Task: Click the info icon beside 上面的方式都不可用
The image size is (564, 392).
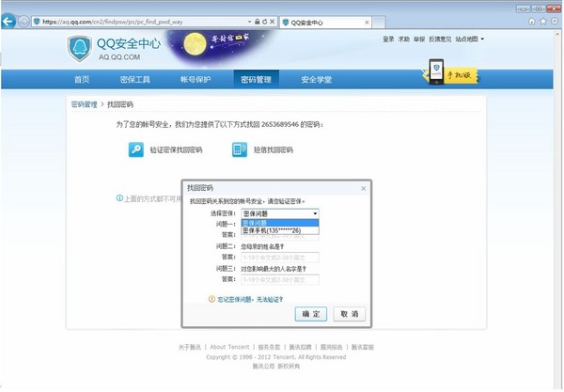Action: pyautogui.click(x=119, y=198)
